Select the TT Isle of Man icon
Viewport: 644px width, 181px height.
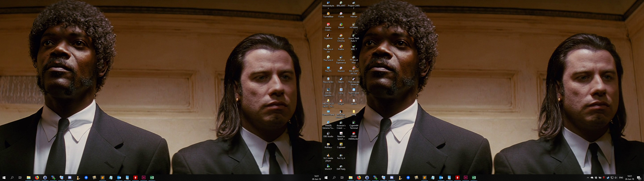pos(354,59)
